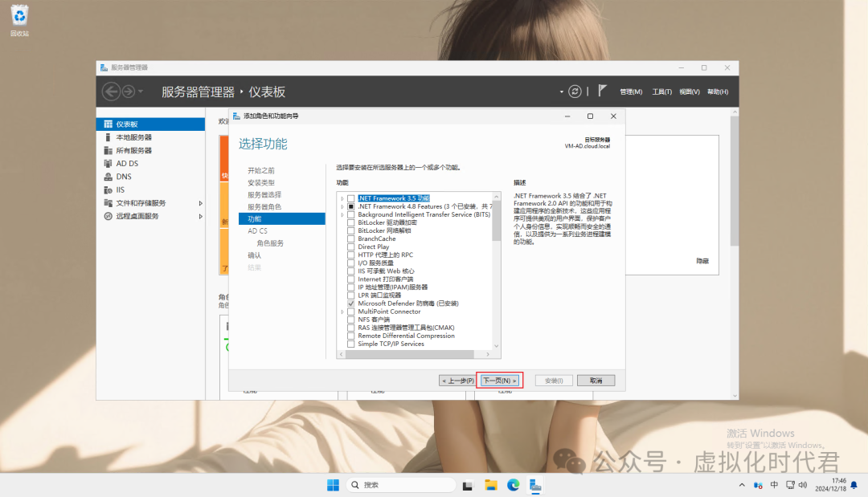
Task: Enable MultiPoint Connector checkbox
Action: pyautogui.click(x=351, y=312)
